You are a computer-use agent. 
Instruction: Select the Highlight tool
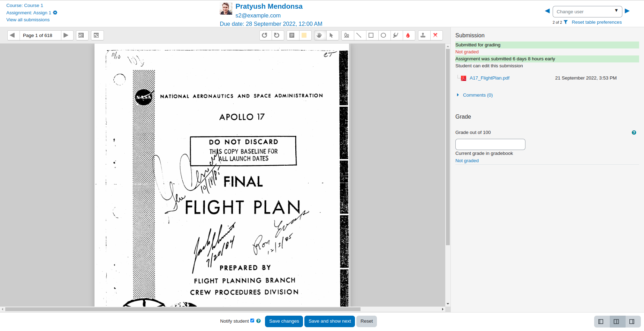[x=396, y=35]
